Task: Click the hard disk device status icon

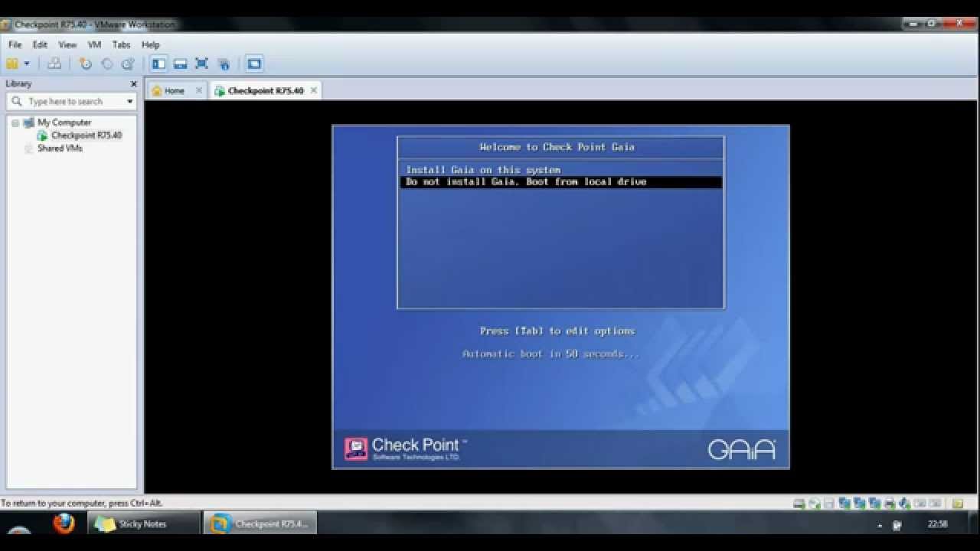Action: [799, 504]
